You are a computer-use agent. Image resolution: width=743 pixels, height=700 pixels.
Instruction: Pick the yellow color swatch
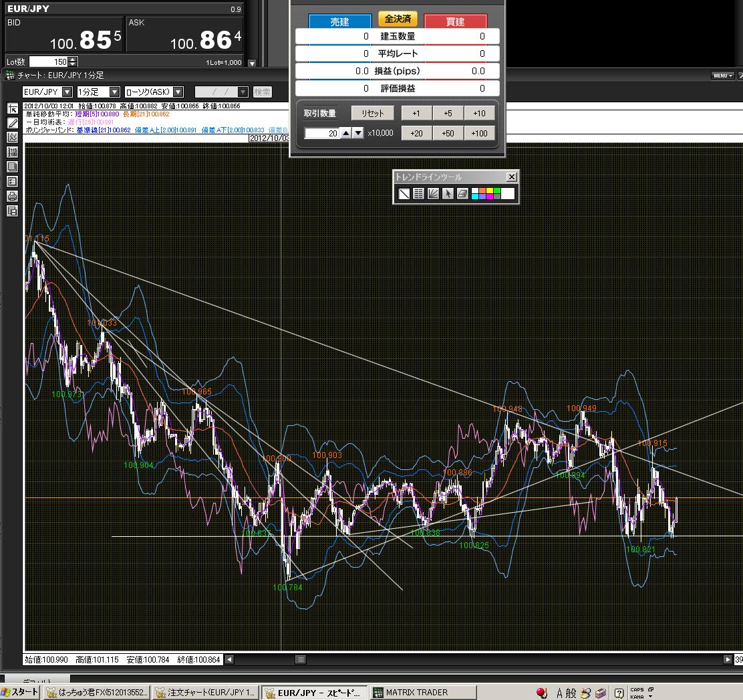(490, 191)
